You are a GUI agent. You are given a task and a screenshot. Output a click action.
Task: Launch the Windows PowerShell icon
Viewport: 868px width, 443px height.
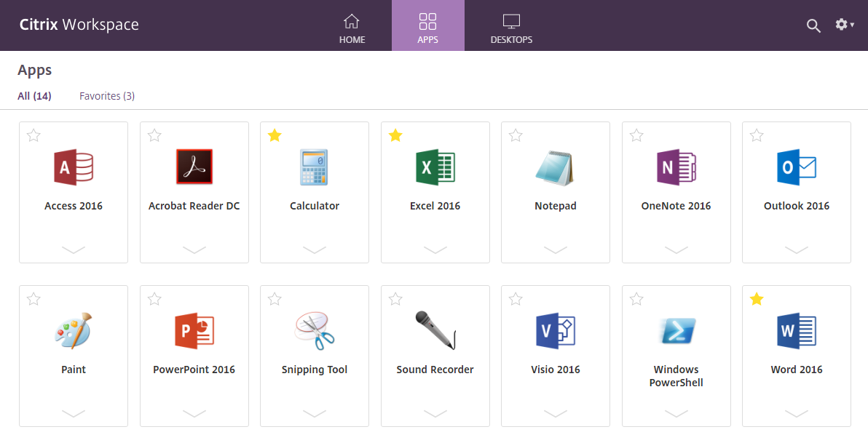click(677, 331)
